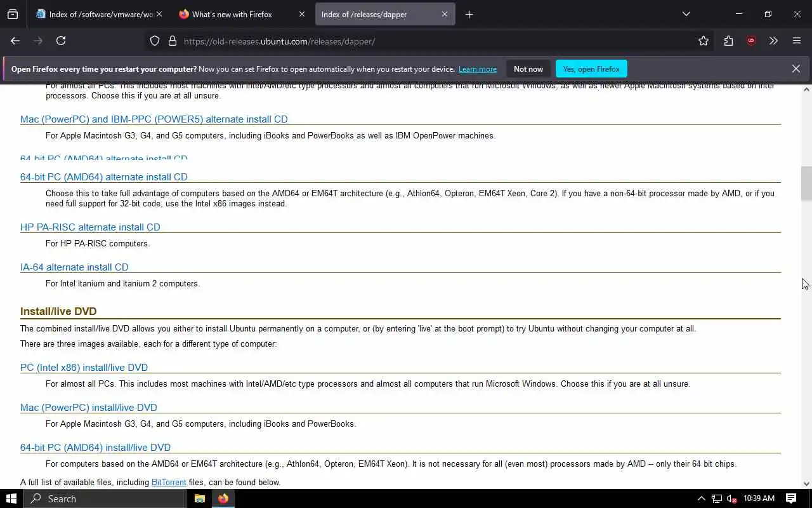Open HP PA-RISC alternate install CD link
This screenshot has width=812, height=508.
[90, 227]
